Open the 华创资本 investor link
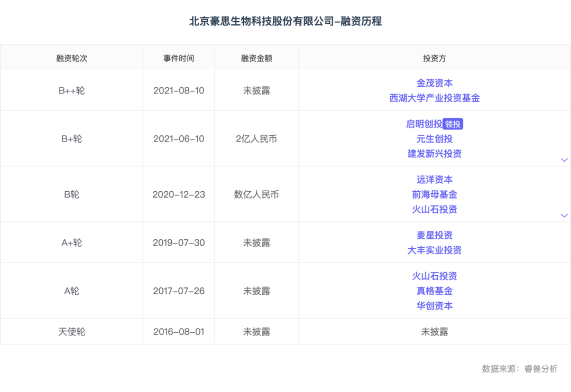Screen dimensions: 571x392 pyautogui.click(x=435, y=306)
